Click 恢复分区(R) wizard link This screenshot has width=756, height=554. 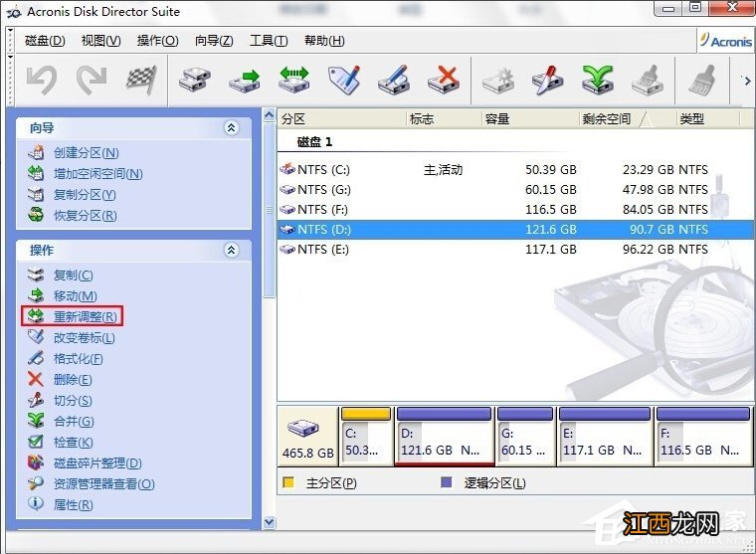tap(85, 216)
